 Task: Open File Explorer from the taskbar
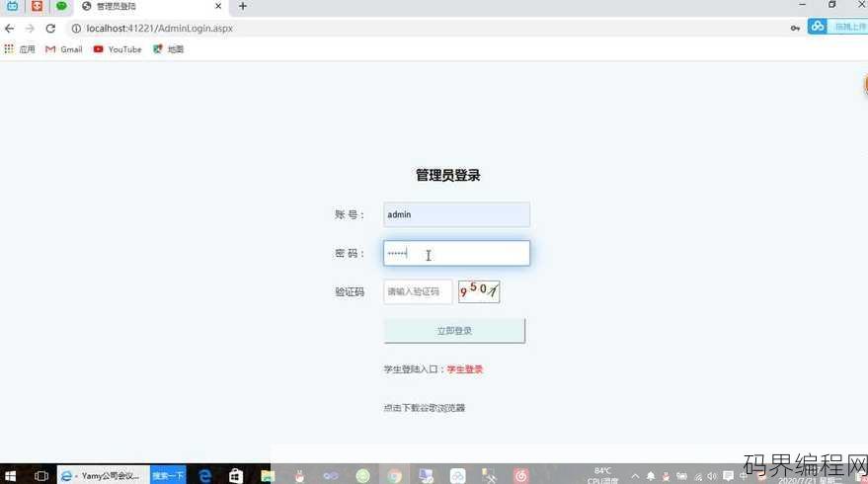pos(268,476)
